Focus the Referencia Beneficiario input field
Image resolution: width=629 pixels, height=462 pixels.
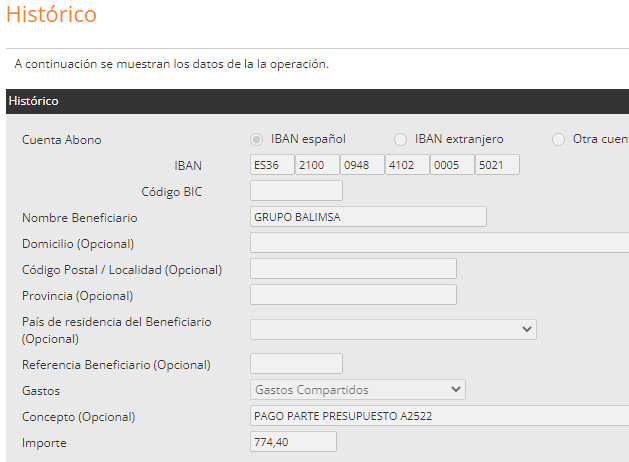(296, 364)
